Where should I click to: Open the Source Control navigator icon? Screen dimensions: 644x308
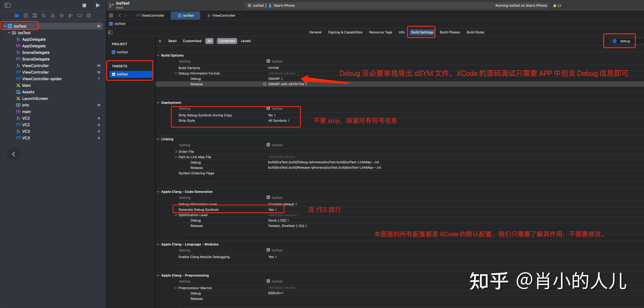[26, 15]
